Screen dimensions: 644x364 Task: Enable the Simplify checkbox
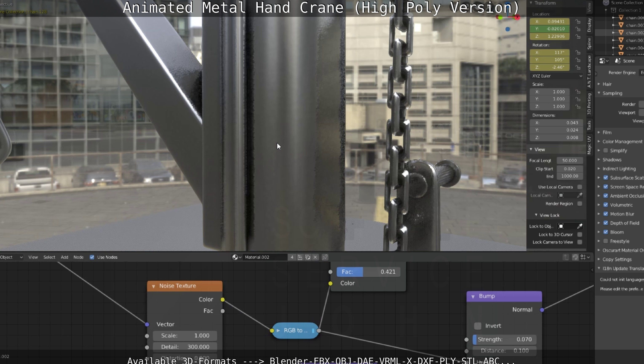(605, 150)
